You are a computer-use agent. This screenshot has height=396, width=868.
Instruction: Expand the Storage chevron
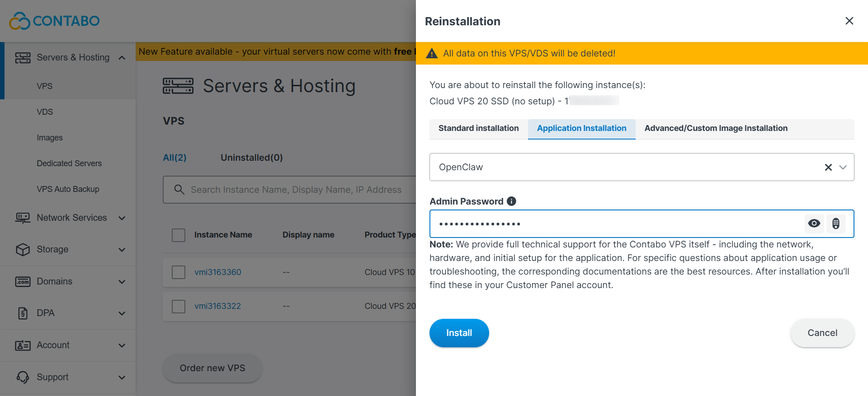122,250
